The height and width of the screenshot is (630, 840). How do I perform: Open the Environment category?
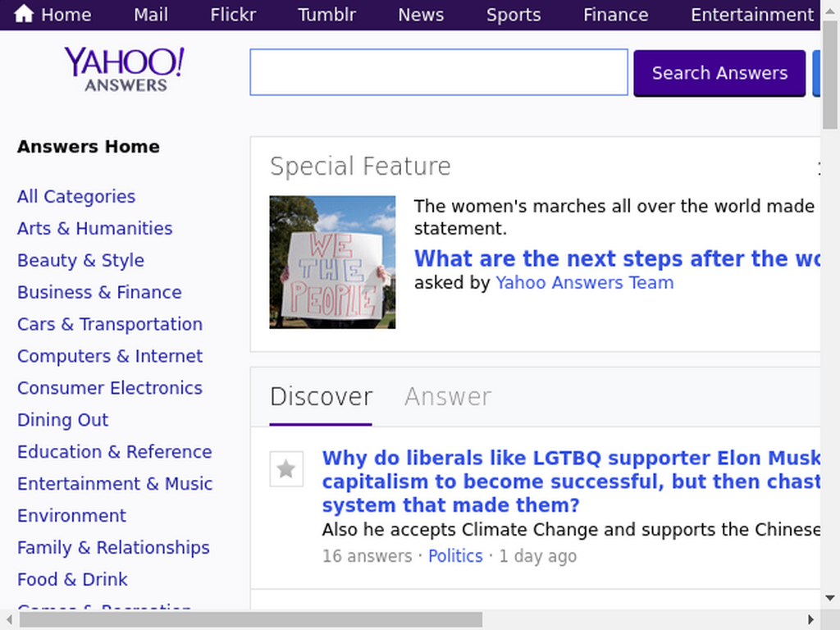click(x=72, y=515)
